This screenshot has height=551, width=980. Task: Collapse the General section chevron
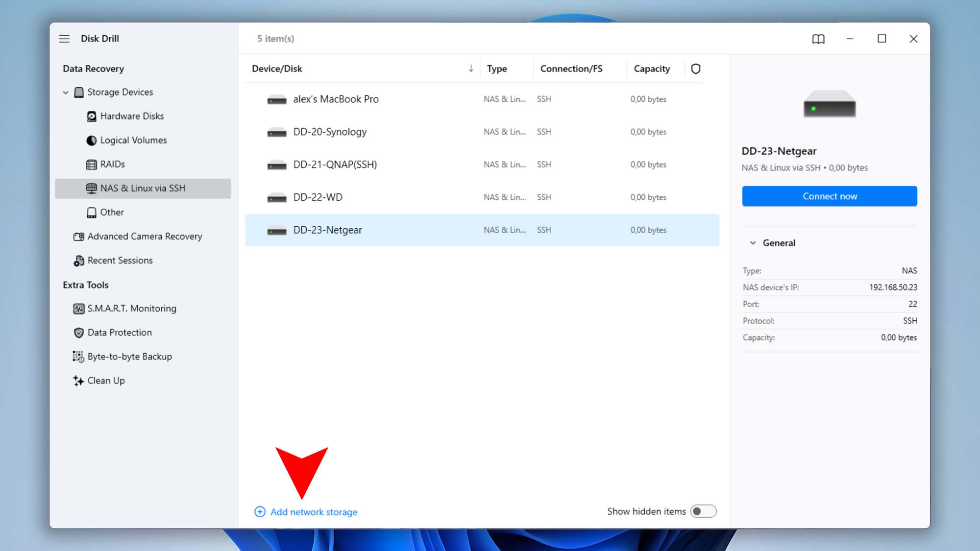tap(753, 243)
